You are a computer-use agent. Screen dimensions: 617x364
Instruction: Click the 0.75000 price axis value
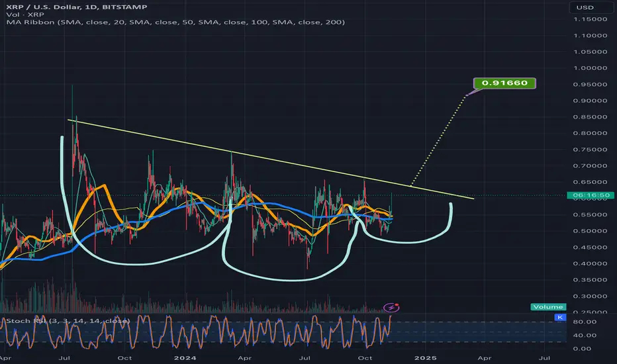pyautogui.click(x=591, y=150)
